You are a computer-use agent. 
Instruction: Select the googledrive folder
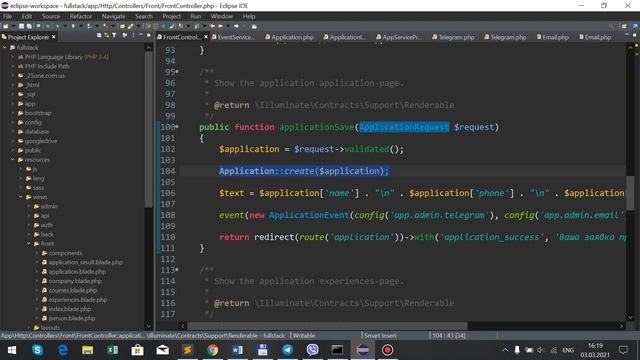coord(41,141)
